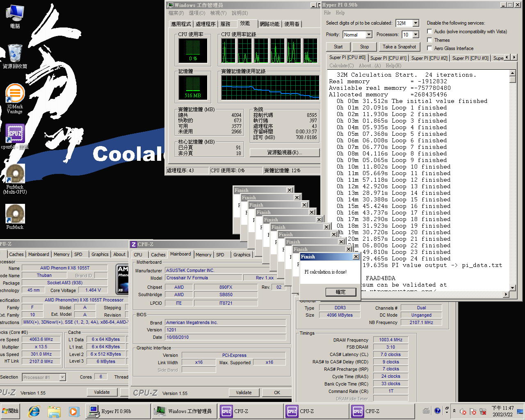This screenshot has width=525, height=420.
Task: Open the Priority Normal dropdown
Action: [x=369, y=34]
